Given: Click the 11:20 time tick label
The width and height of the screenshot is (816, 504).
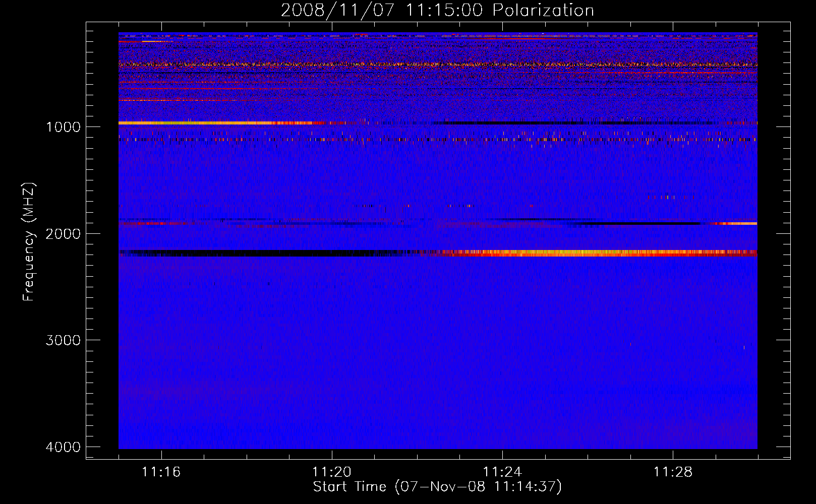Looking at the screenshot, I should [331, 472].
